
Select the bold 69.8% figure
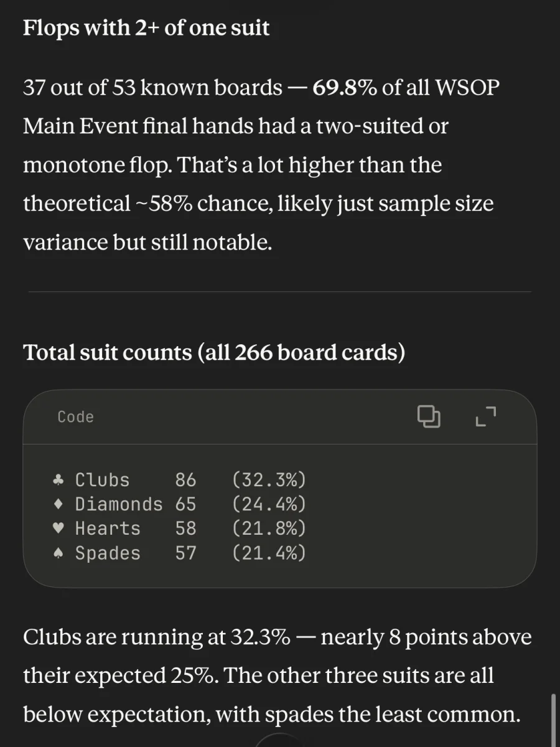coord(344,88)
